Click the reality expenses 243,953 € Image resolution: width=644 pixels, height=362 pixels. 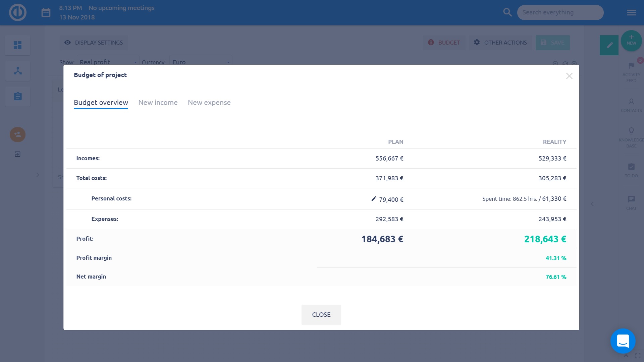[552, 219]
